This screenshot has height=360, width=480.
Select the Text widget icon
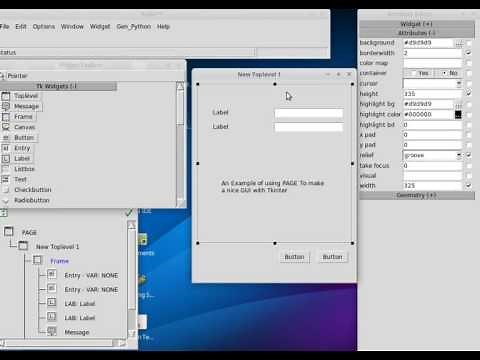click(6, 179)
